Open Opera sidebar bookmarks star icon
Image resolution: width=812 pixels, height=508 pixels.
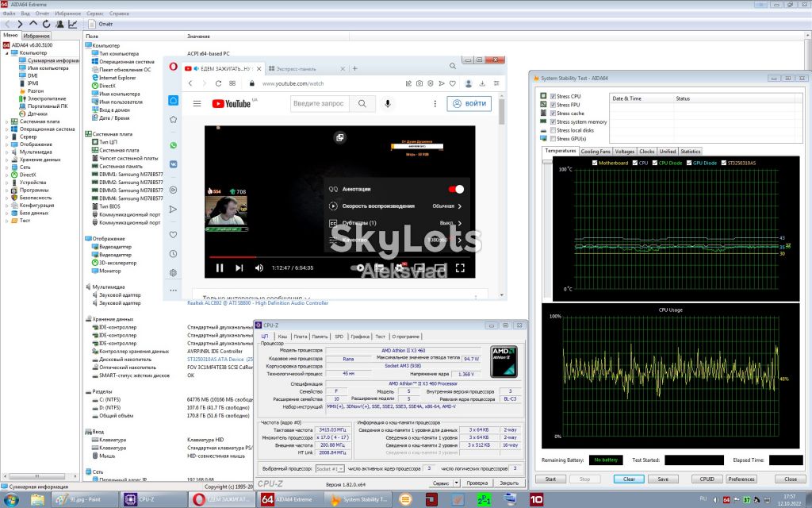point(174,119)
